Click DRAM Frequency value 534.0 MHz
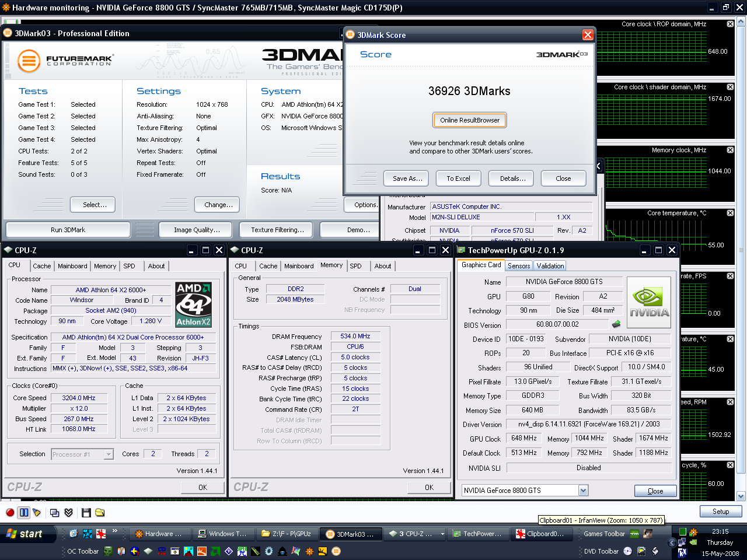This screenshot has width=747, height=560. click(x=355, y=336)
